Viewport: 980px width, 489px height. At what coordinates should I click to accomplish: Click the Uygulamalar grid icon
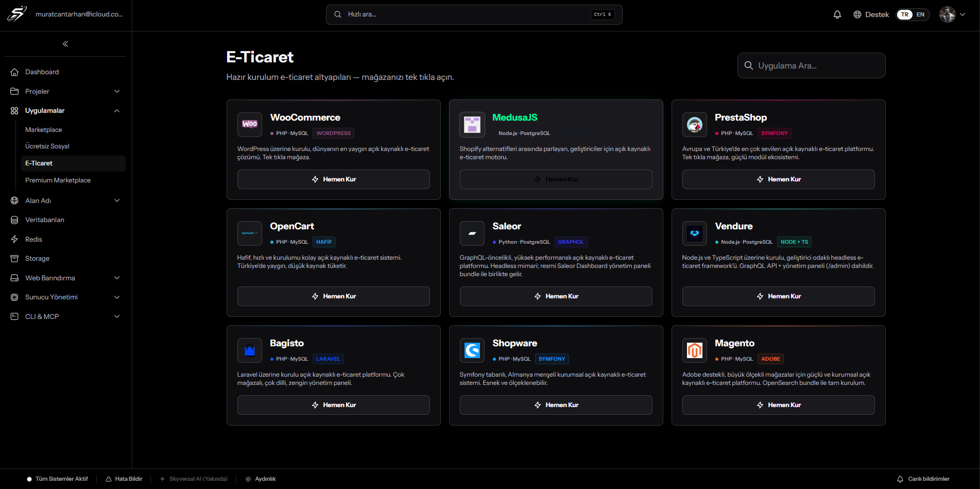[14, 111]
